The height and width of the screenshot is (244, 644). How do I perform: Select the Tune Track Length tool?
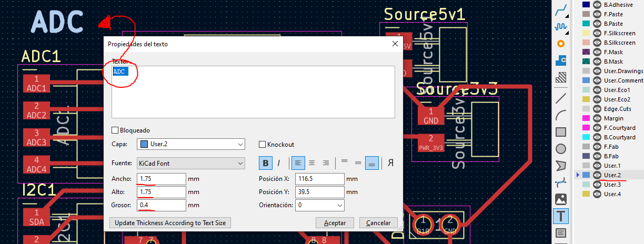561,26
